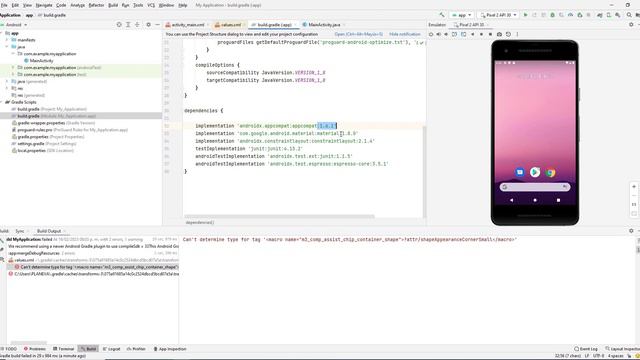
Task: Click emulator zoom in plus button
Action: tap(634, 187)
